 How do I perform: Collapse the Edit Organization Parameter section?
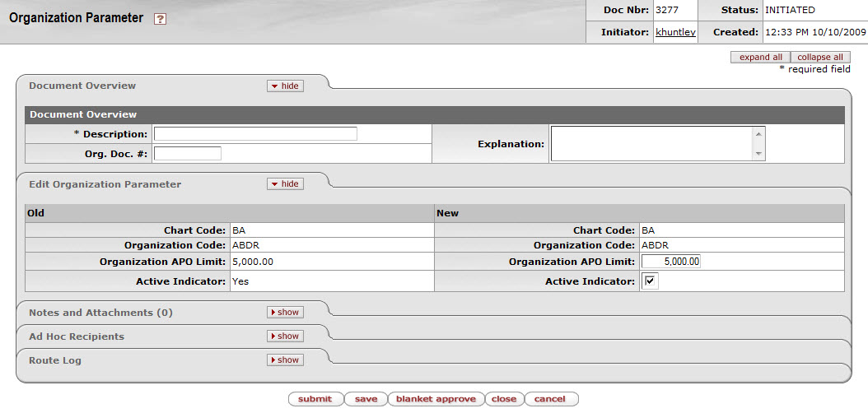285,184
